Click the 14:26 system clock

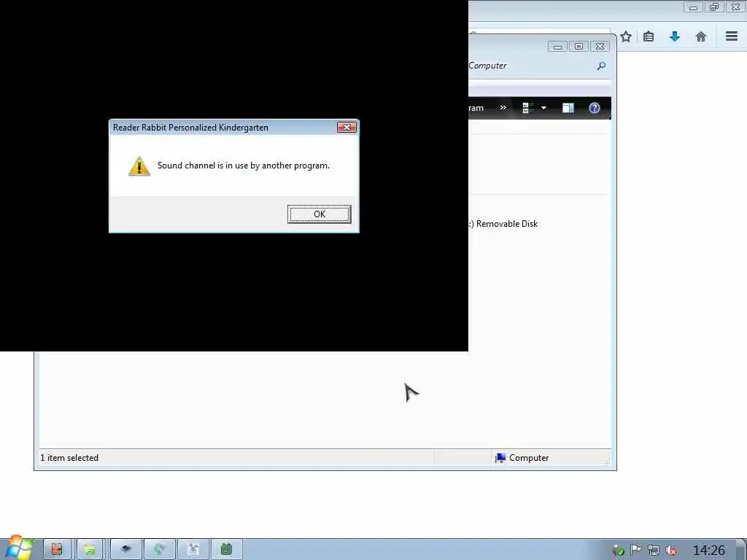click(x=709, y=551)
